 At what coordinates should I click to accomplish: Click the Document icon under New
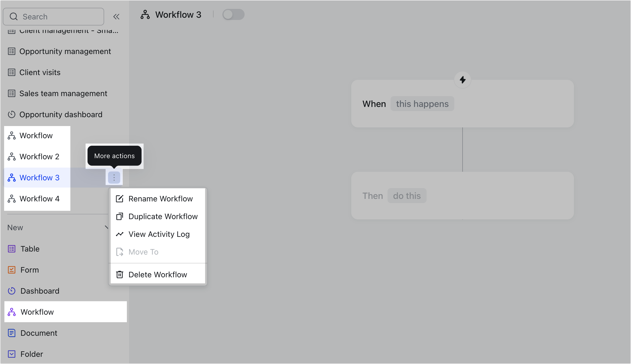(x=11, y=333)
